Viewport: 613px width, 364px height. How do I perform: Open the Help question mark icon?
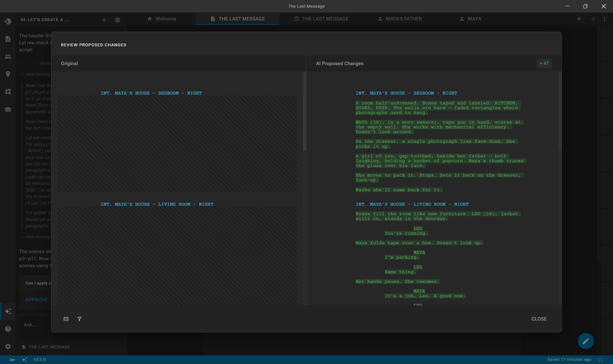pyautogui.click(x=8, y=329)
